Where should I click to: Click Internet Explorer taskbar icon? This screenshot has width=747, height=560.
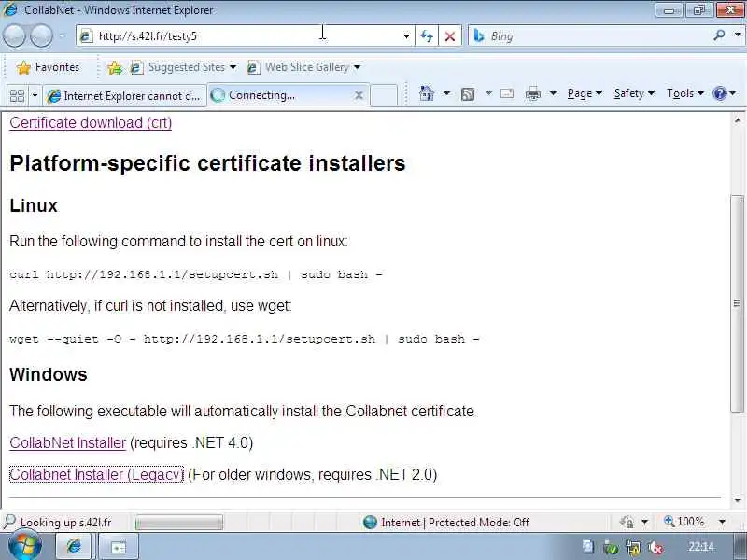(74, 546)
